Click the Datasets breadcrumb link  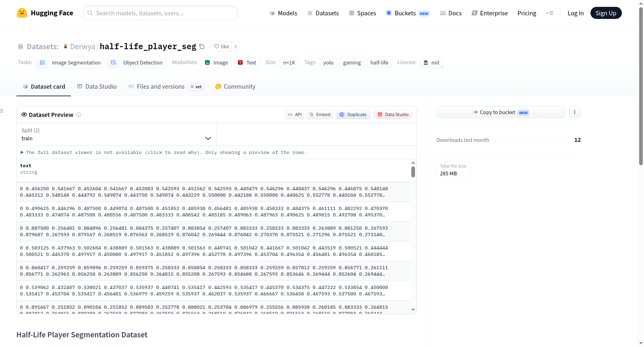point(43,46)
